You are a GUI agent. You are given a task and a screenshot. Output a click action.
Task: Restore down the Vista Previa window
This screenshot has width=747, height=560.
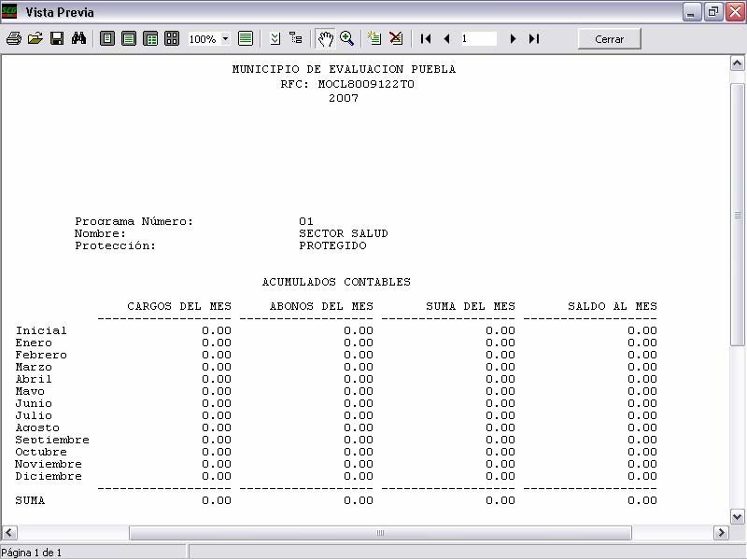click(713, 12)
